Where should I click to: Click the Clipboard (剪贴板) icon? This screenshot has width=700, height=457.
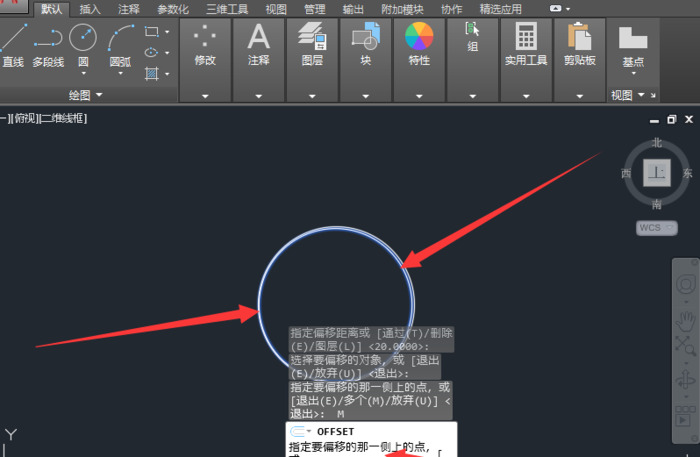[x=579, y=40]
